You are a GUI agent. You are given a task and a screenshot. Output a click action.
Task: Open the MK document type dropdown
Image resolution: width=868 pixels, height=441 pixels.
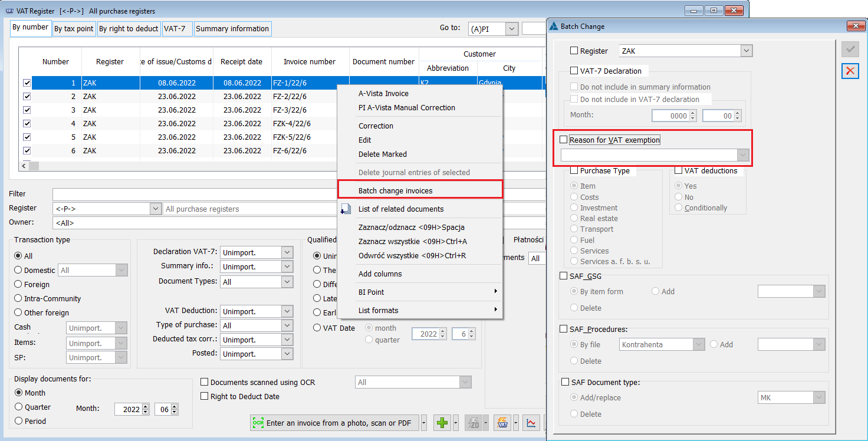[x=818, y=397]
